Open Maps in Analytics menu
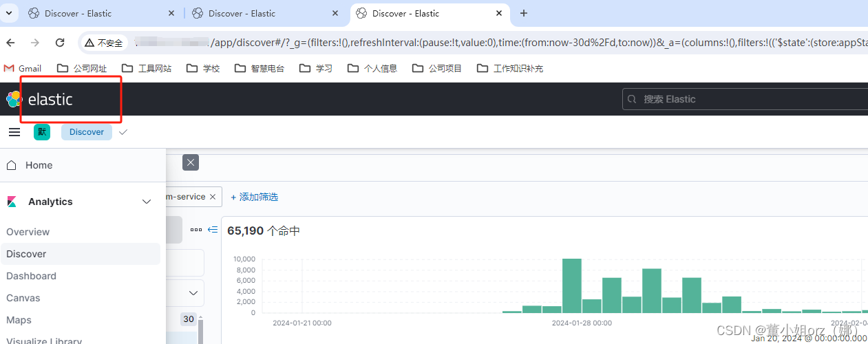Image resolution: width=868 pixels, height=344 pixels. pyautogui.click(x=19, y=320)
